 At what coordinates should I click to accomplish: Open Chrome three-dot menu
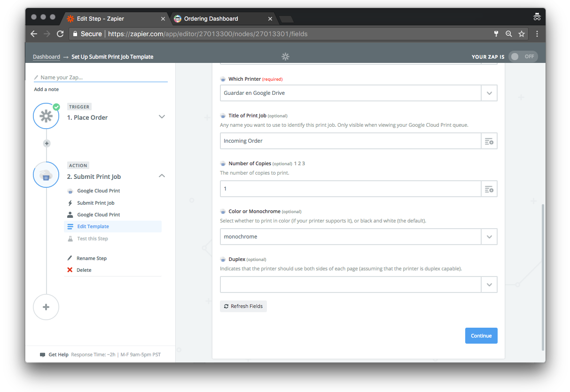coord(537,34)
